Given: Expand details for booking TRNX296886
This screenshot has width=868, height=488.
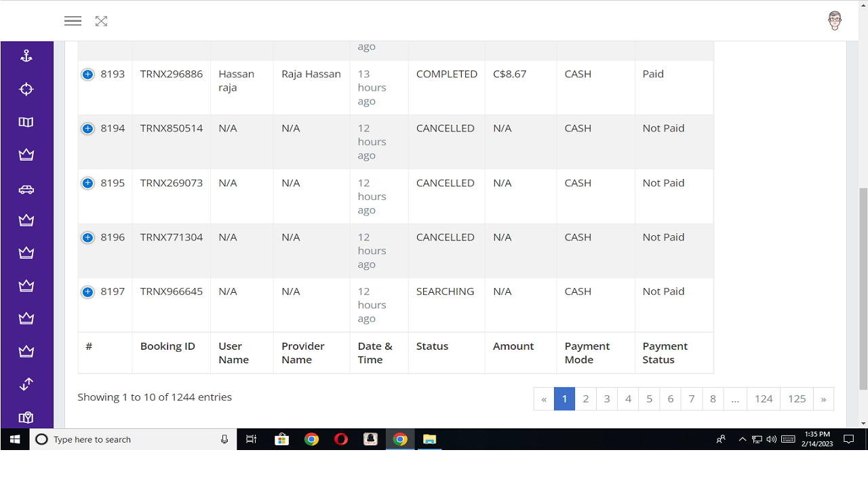Looking at the screenshot, I should tap(87, 74).
